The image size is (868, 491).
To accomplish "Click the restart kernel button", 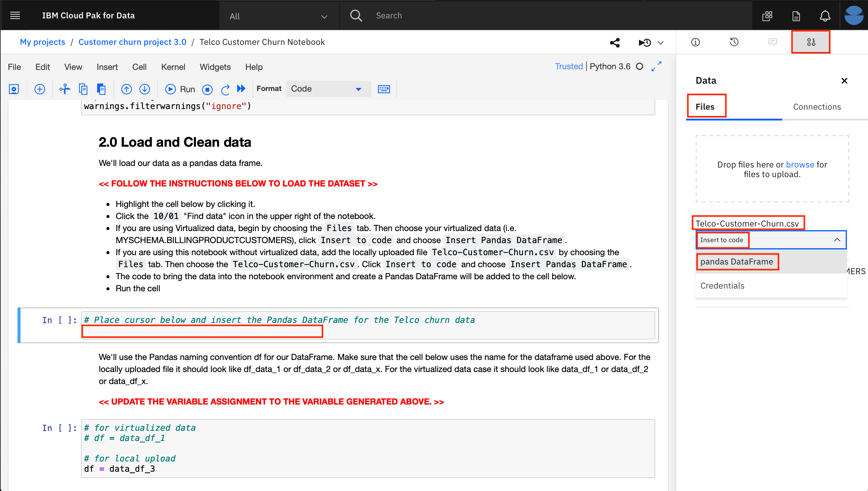I will [x=225, y=89].
